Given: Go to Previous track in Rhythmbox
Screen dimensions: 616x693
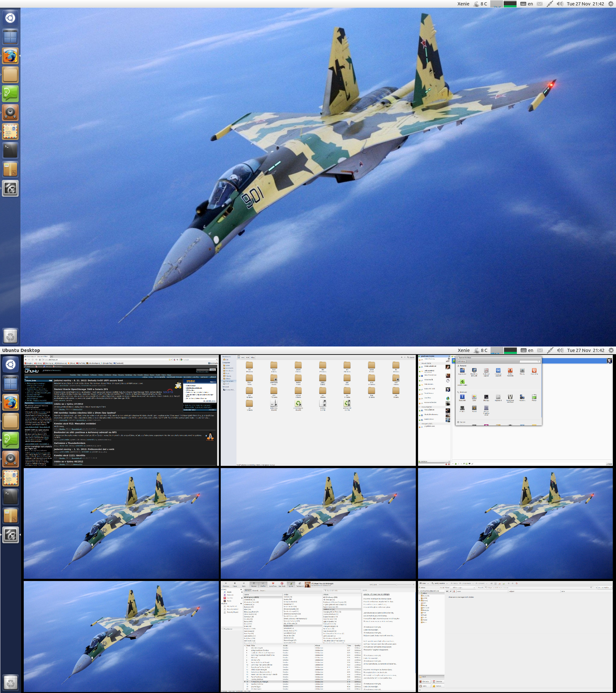Looking at the screenshot, I should [226, 584].
